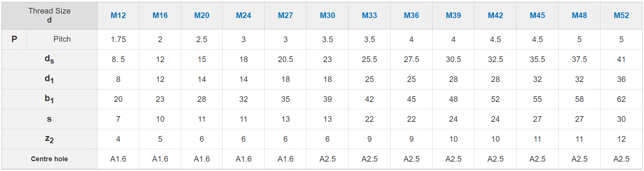644x171 pixels.
Task: Click the M27 ds value 20.5
Action: point(286,59)
